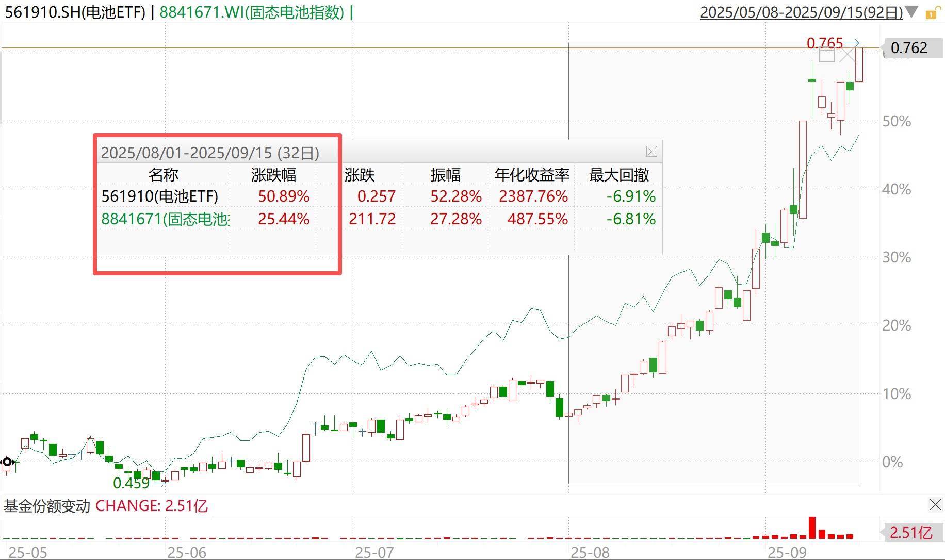Viewport: 945px width, 560px height.
Task: Click the 涨跌幅 column header
Action: pos(273,175)
